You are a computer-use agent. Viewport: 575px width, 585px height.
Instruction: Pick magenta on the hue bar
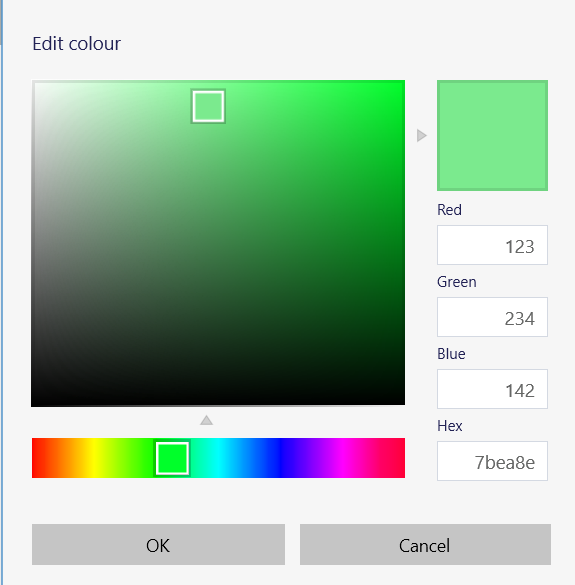343,458
